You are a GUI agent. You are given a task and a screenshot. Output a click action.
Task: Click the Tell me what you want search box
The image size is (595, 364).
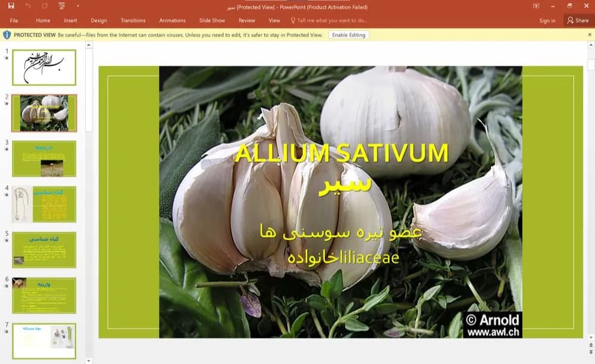(x=329, y=20)
